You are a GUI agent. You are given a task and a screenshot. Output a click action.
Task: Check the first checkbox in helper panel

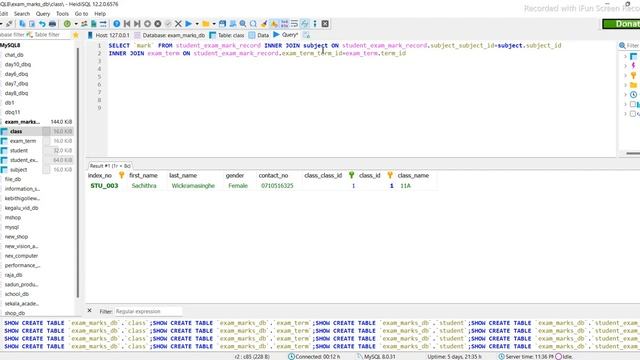point(633,104)
